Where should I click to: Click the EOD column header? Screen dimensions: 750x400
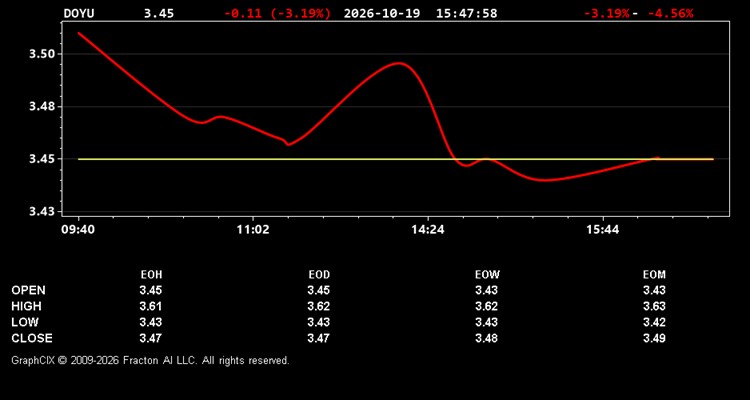(x=319, y=275)
